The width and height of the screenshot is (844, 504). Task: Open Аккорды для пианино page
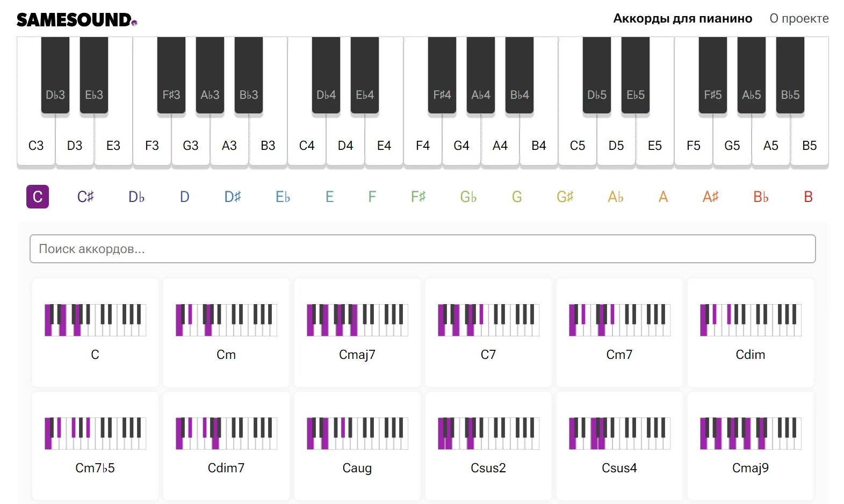tap(682, 19)
